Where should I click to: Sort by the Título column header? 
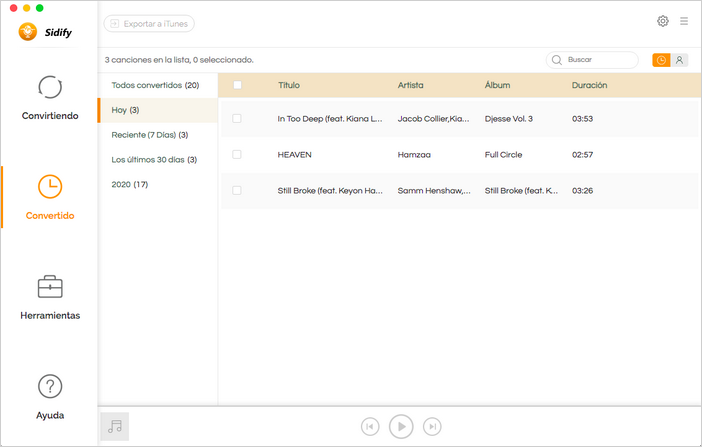coord(289,85)
